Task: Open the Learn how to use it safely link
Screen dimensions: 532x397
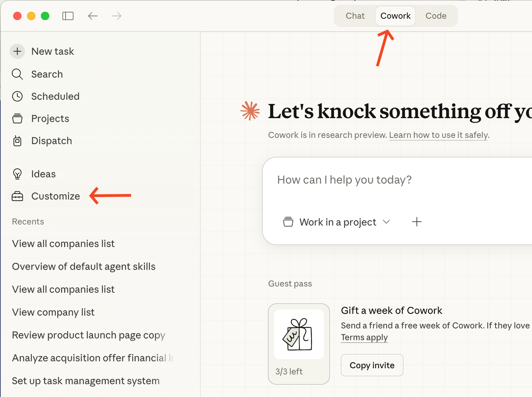Action: point(438,135)
